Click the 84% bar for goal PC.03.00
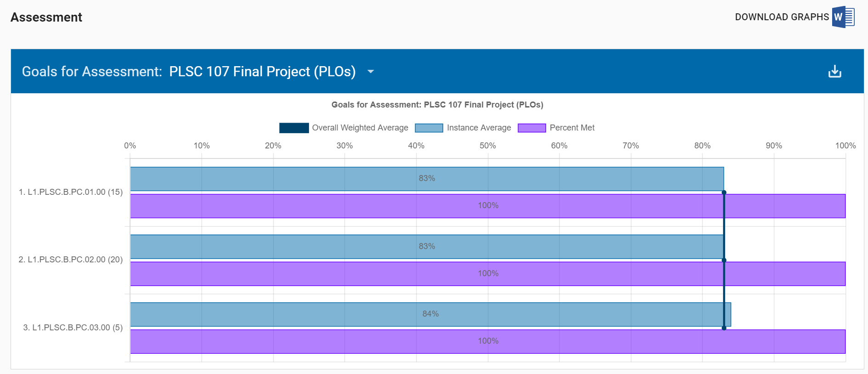 pyautogui.click(x=430, y=314)
